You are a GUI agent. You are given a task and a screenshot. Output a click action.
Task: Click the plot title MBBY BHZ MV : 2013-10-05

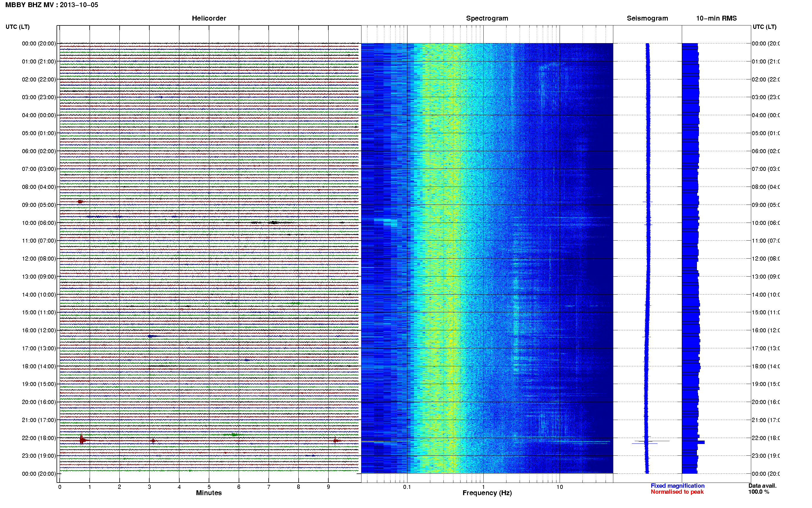(52, 5)
